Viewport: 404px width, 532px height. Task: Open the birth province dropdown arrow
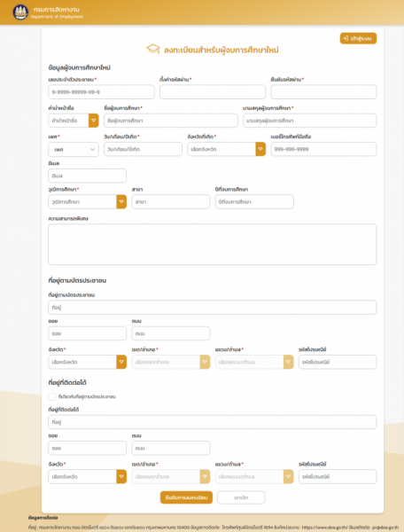pyautogui.click(x=260, y=149)
